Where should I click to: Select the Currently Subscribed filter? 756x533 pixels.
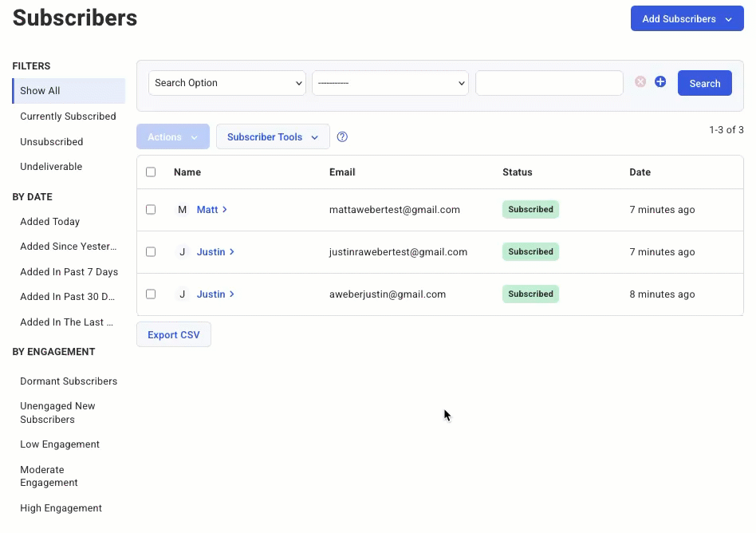tap(68, 116)
